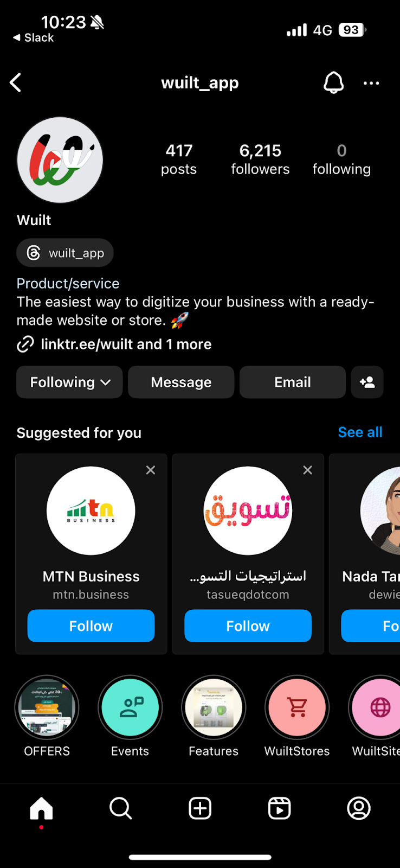
Task: Dismiss the MTN Business suggestion
Action: point(151,470)
